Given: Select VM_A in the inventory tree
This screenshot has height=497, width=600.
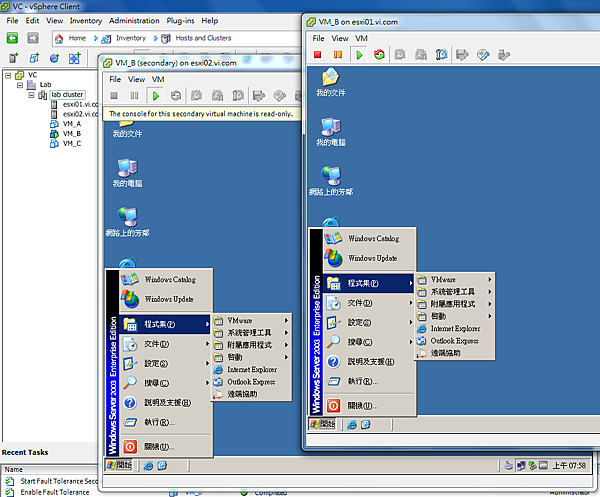Looking at the screenshot, I should [71, 123].
